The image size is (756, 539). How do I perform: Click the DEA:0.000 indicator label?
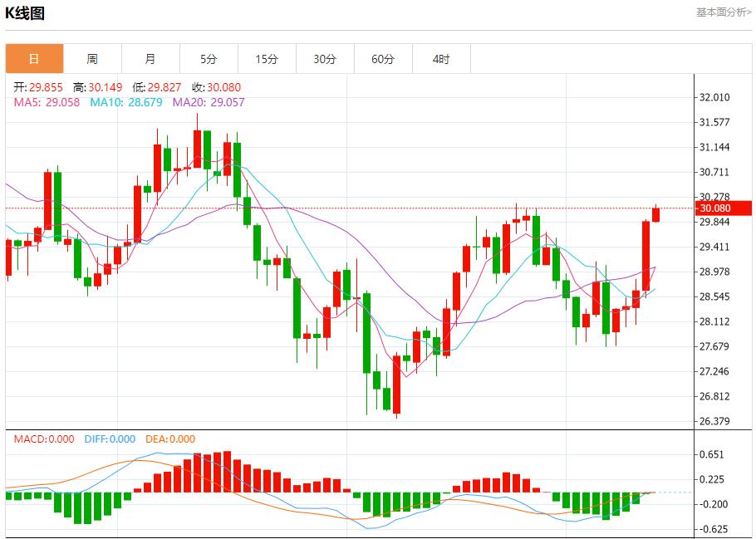(170, 439)
